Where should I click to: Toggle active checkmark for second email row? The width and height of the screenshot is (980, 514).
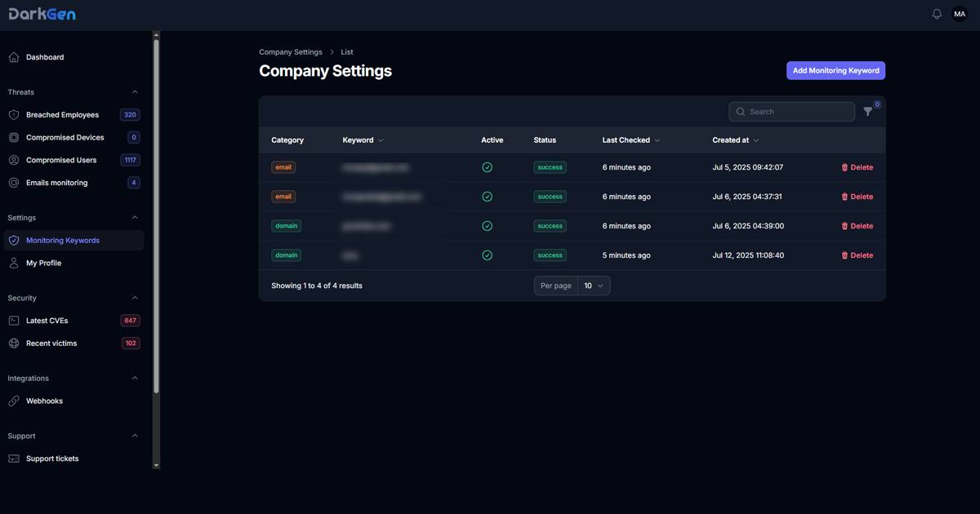[488, 197]
